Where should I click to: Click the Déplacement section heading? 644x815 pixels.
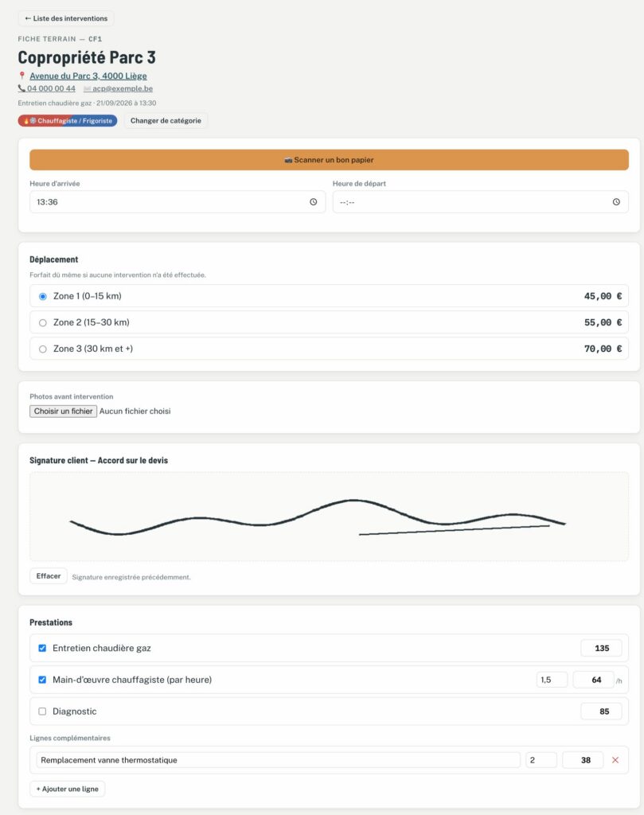pyautogui.click(x=53, y=259)
